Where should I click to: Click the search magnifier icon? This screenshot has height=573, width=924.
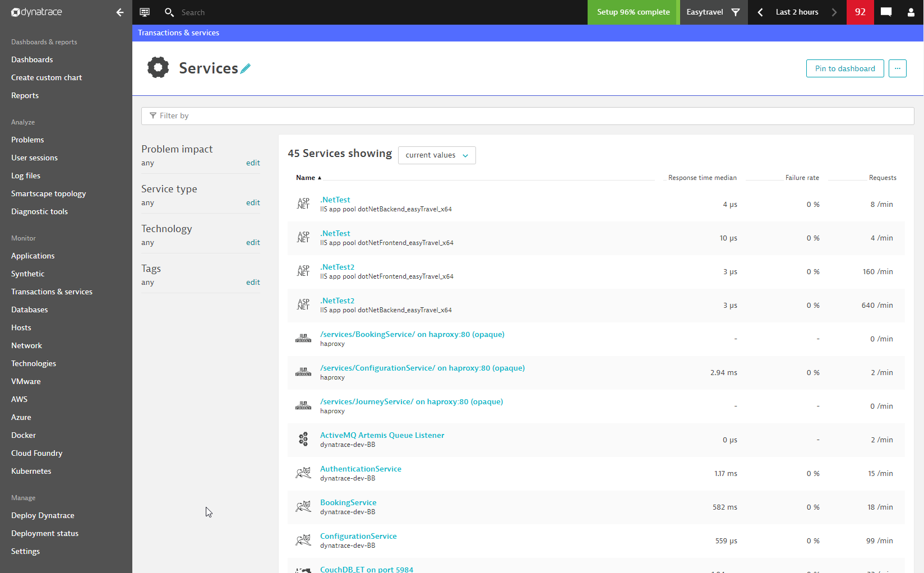(x=169, y=12)
